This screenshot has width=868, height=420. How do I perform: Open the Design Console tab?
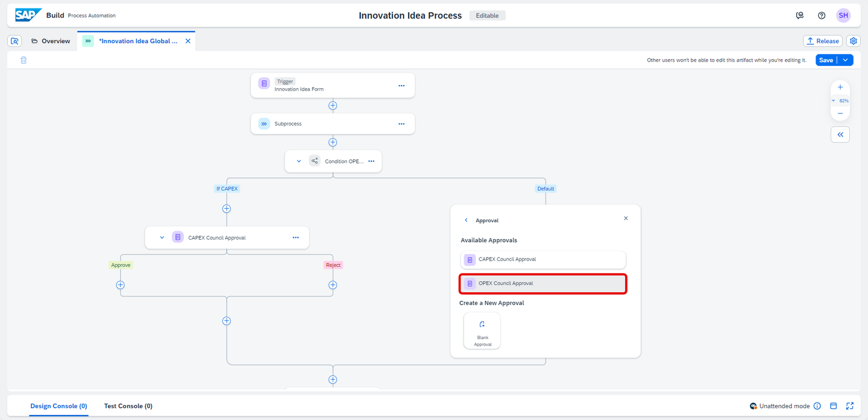[x=58, y=406]
